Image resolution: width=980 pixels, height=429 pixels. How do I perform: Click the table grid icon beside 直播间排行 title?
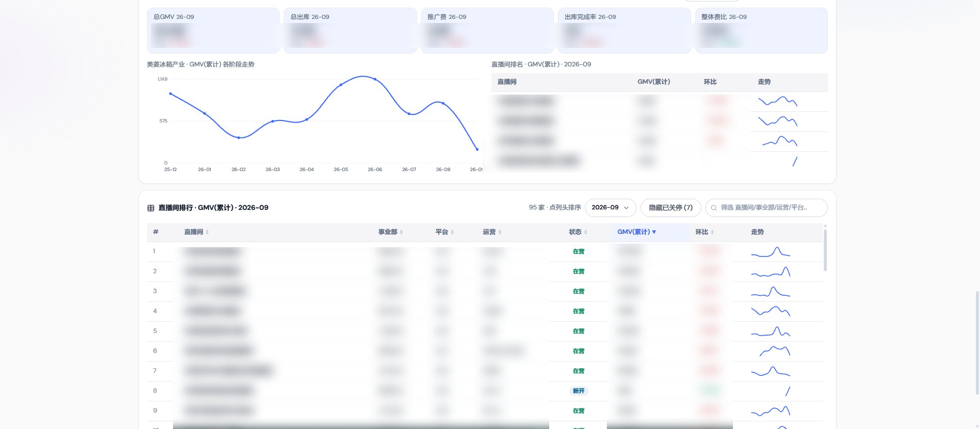[151, 208]
